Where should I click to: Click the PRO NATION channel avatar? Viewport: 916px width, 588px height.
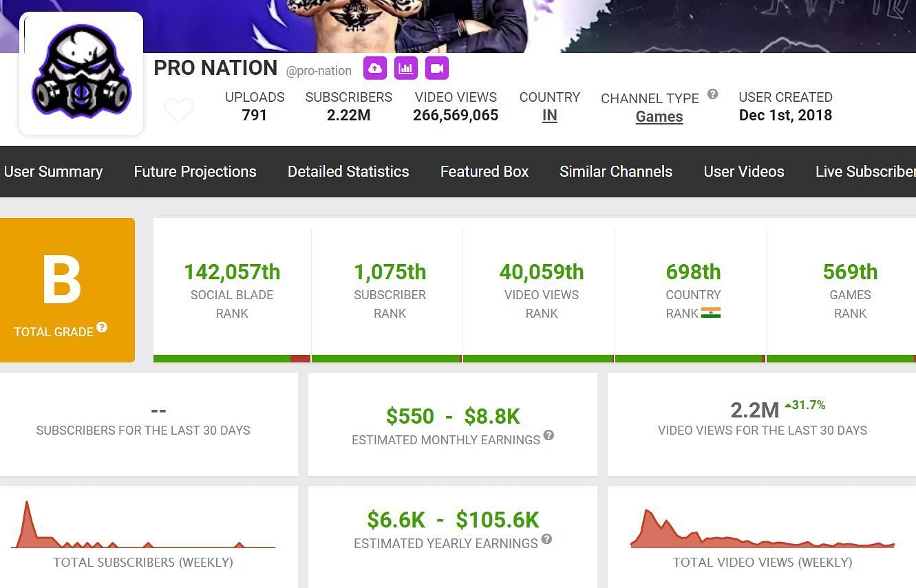[x=81, y=73]
